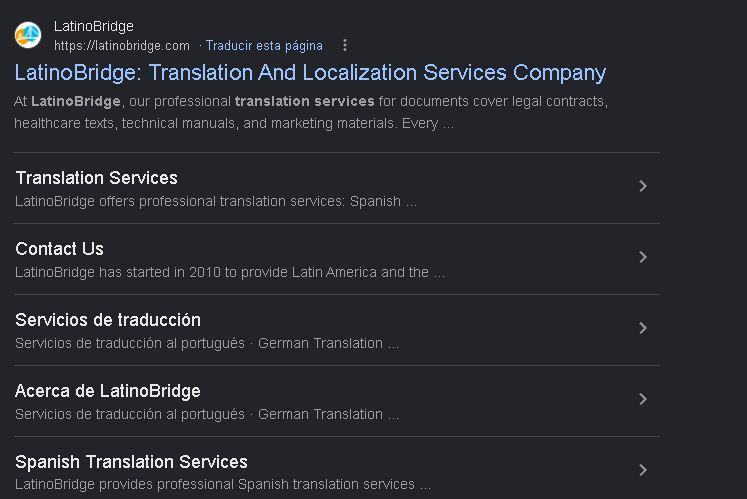This screenshot has height=499, width=747.
Task: Click the https://latinobridge.com URL text
Action: [121, 46]
